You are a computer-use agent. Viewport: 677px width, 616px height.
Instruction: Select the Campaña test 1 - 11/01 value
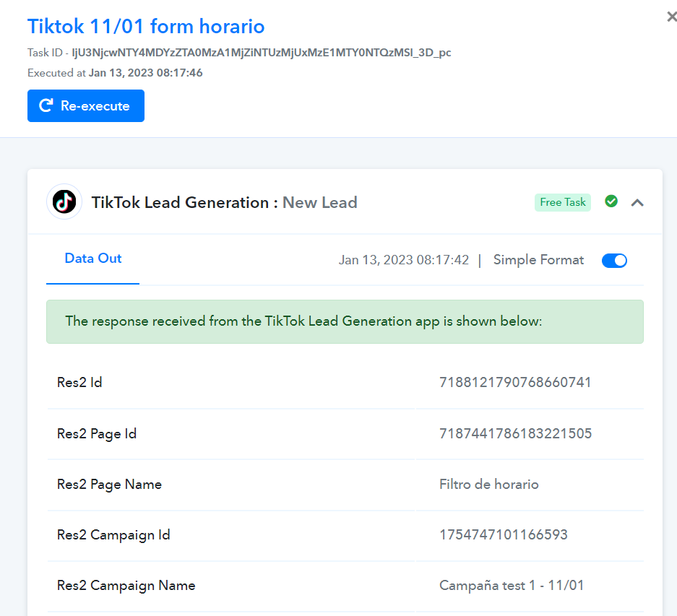512,586
